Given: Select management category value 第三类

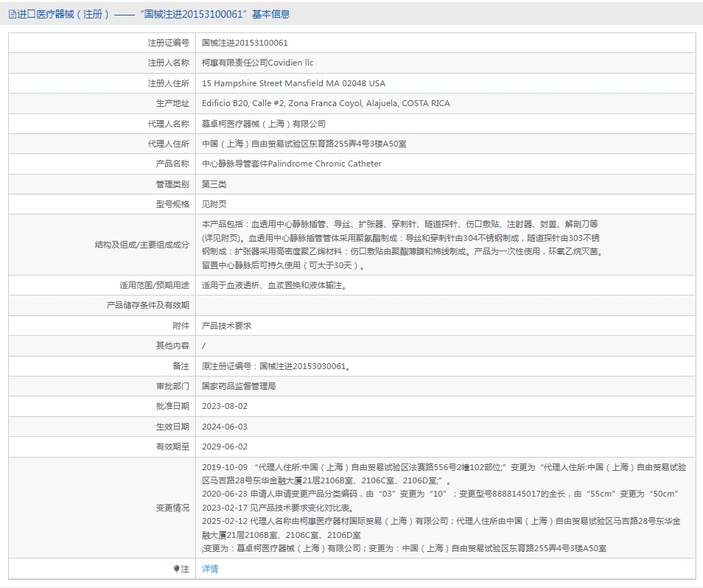Looking at the screenshot, I should pyautogui.click(x=214, y=184).
